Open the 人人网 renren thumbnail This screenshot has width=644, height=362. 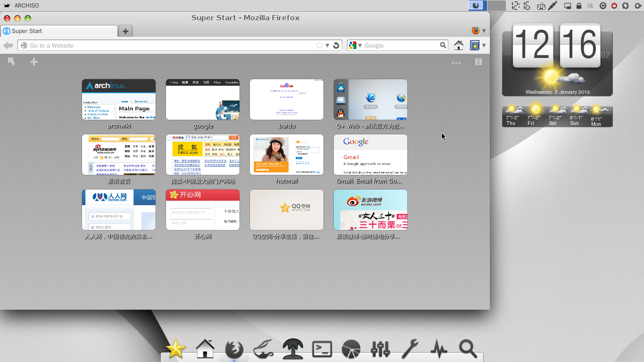tap(119, 210)
